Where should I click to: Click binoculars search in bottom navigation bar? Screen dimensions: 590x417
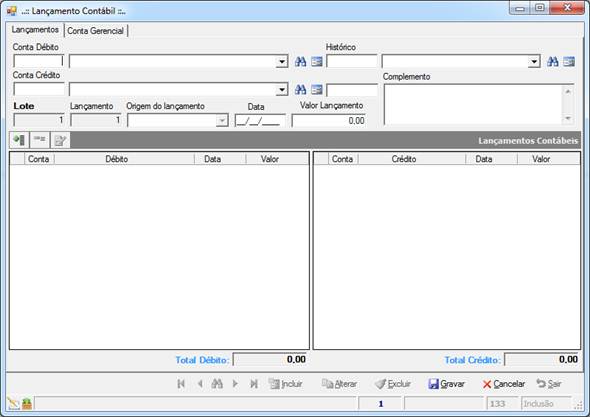pos(217,384)
